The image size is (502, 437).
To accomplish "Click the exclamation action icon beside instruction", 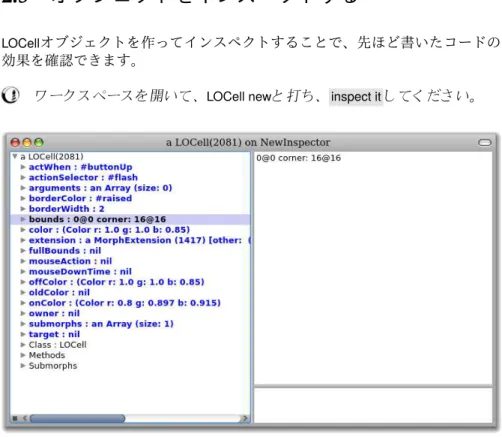I will coord(10,95).
